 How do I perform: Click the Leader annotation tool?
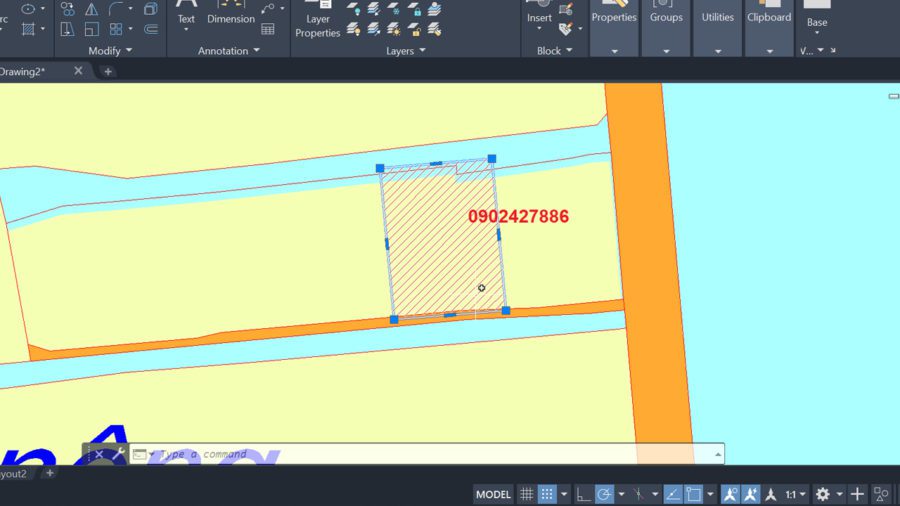point(267,9)
